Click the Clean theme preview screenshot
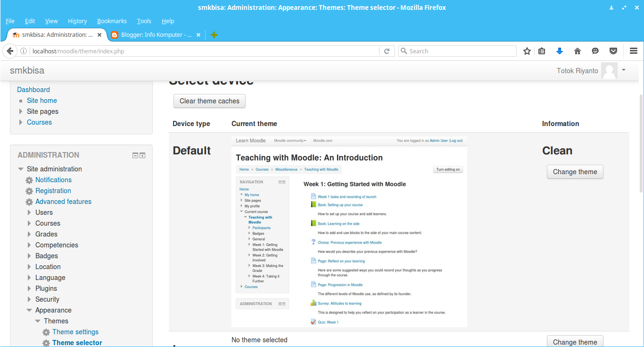Image resolution: width=644 pixels, height=347 pixels. (x=349, y=232)
